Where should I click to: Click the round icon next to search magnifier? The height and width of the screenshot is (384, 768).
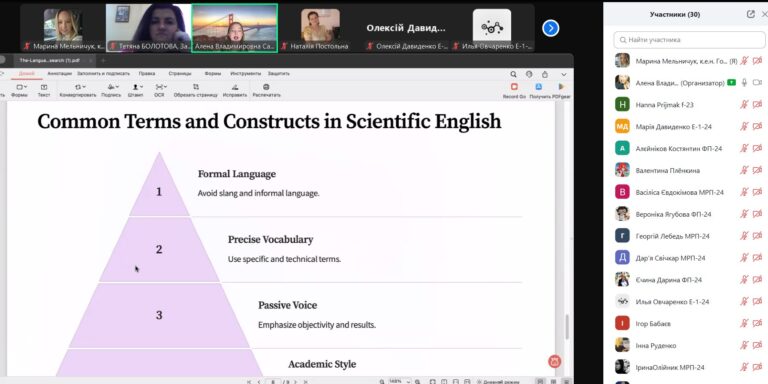point(529,74)
